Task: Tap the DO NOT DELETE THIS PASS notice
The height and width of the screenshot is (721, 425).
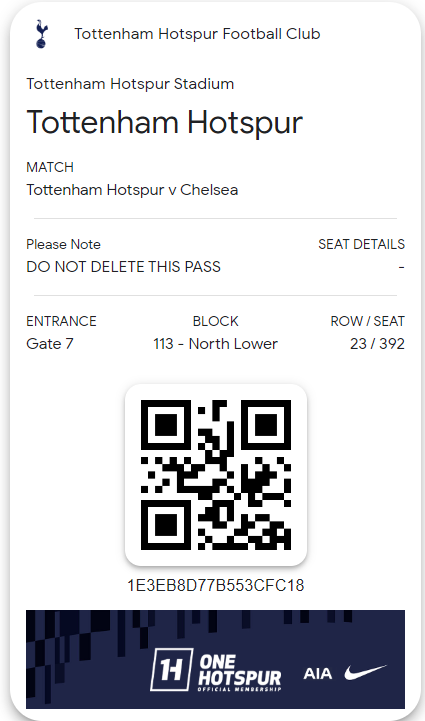Action: (x=123, y=267)
